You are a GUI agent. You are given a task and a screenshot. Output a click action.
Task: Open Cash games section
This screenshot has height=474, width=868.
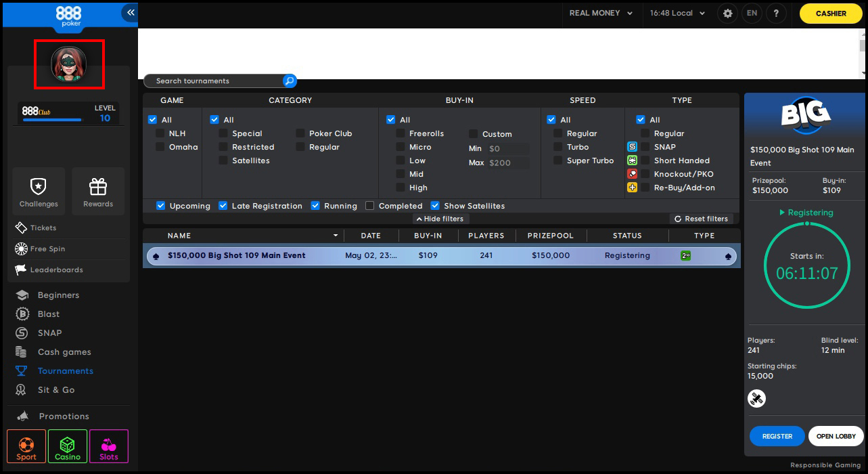pos(53,352)
